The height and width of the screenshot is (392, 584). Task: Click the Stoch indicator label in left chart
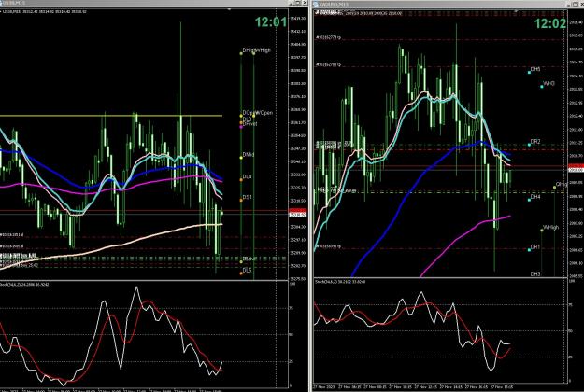24,284
